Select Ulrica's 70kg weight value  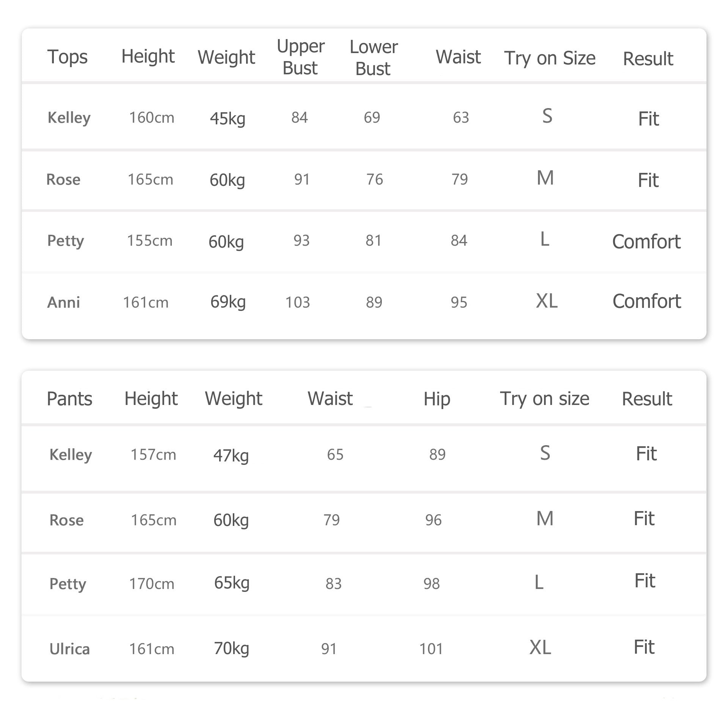click(x=231, y=648)
